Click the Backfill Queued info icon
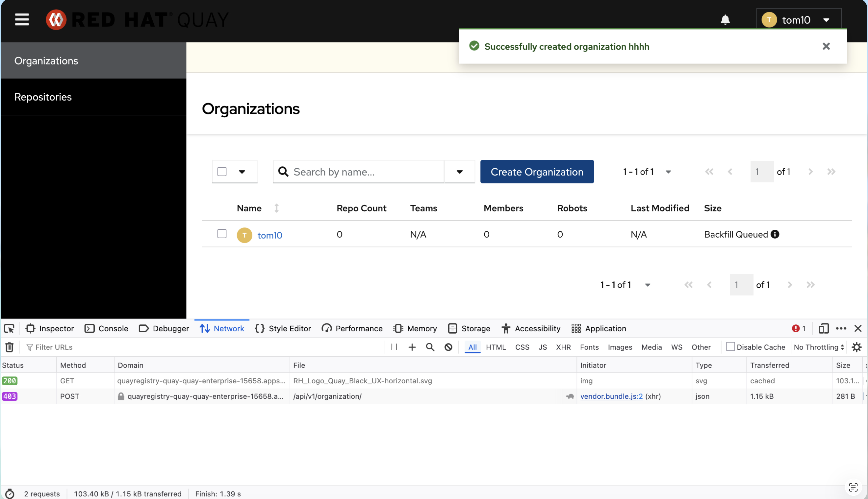Image resolution: width=868 pixels, height=499 pixels. point(775,234)
